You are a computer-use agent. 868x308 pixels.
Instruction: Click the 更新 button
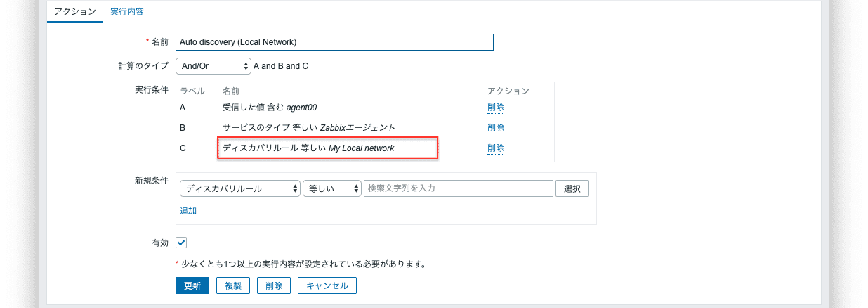[192, 285]
